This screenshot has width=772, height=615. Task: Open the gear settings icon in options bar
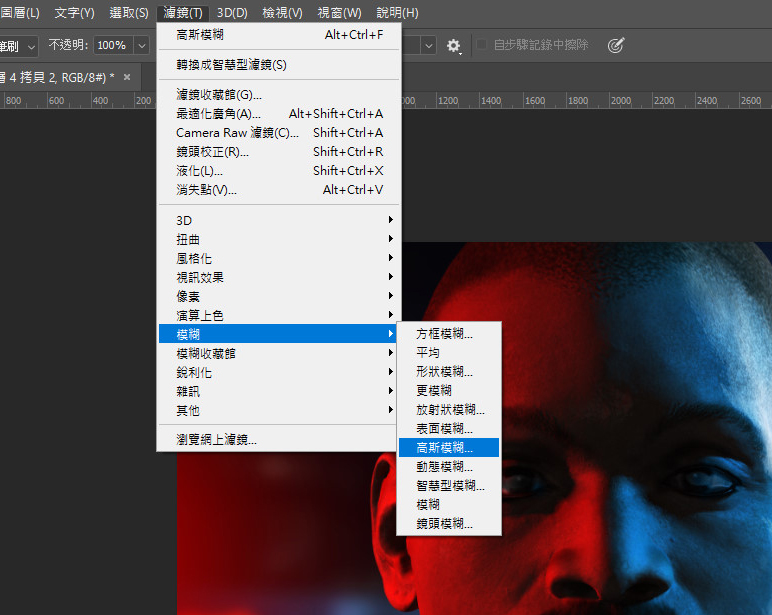453,46
